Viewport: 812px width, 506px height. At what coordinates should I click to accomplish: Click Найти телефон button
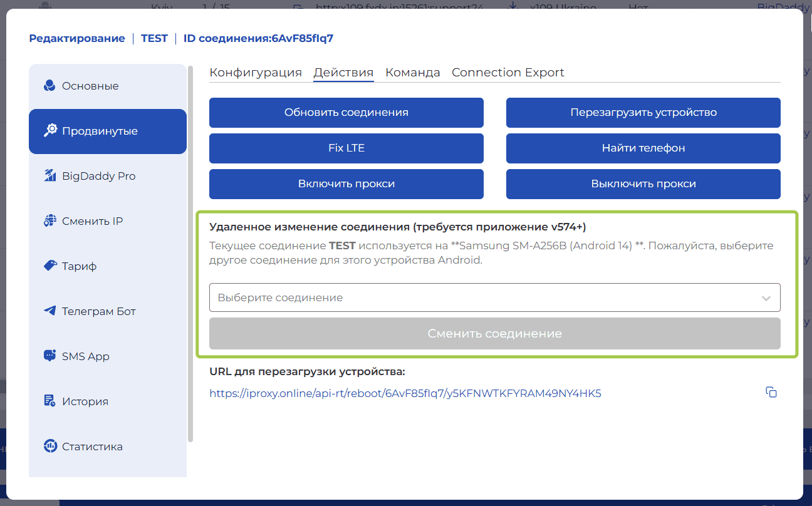click(x=643, y=148)
